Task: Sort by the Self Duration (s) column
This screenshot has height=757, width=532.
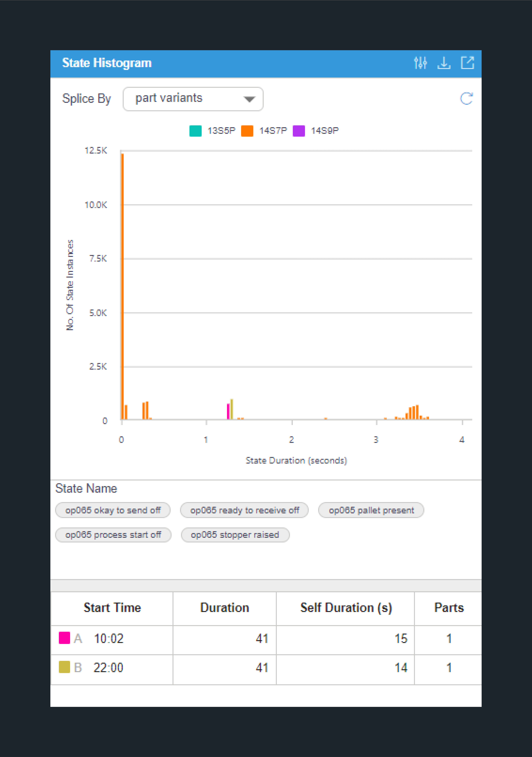Action: tap(346, 608)
